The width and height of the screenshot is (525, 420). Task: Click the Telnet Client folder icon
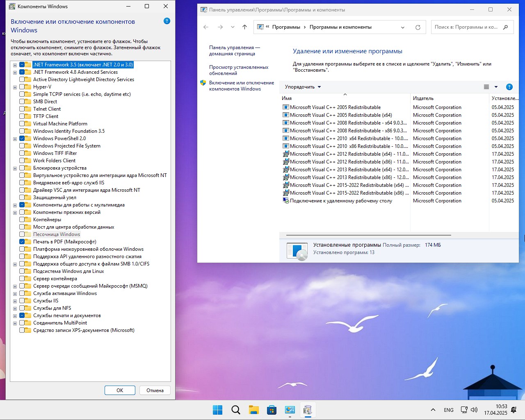coord(28,109)
